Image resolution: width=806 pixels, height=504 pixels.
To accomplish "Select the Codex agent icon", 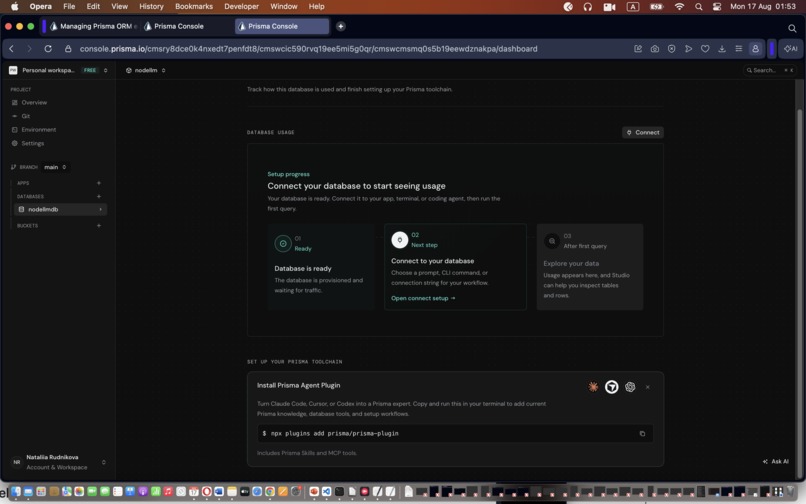I will click(630, 387).
